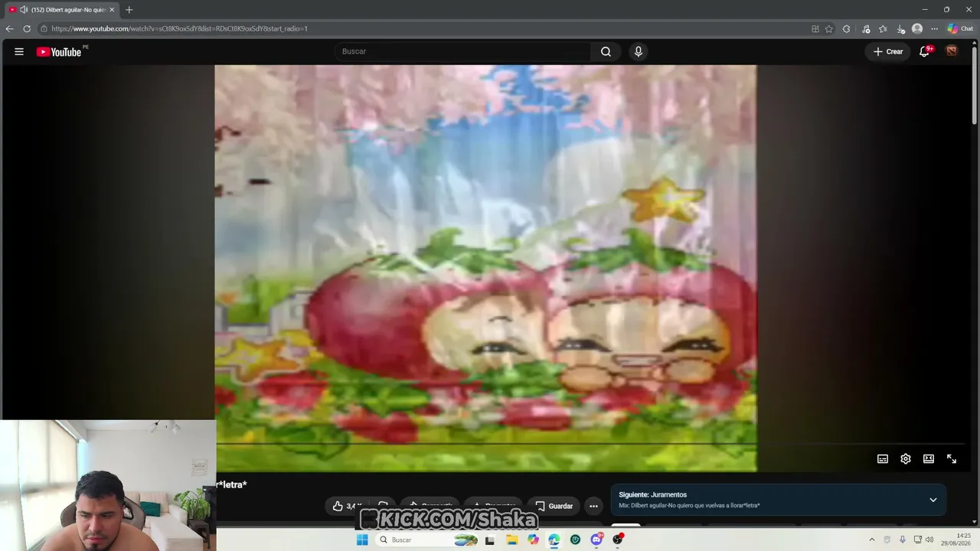Open the favorites list icon
Image resolution: width=980 pixels, height=551 pixels.
pyautogui.click(x=883, y=29)
